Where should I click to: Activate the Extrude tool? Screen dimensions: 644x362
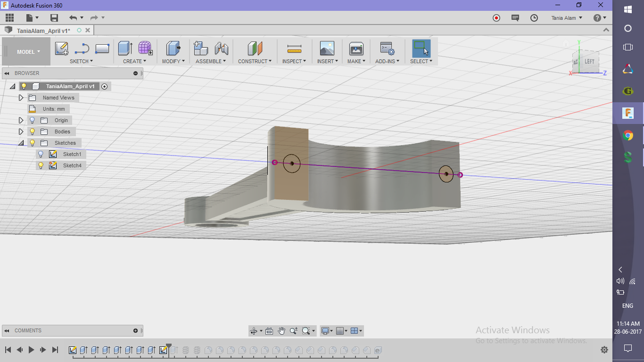[125, 49]
